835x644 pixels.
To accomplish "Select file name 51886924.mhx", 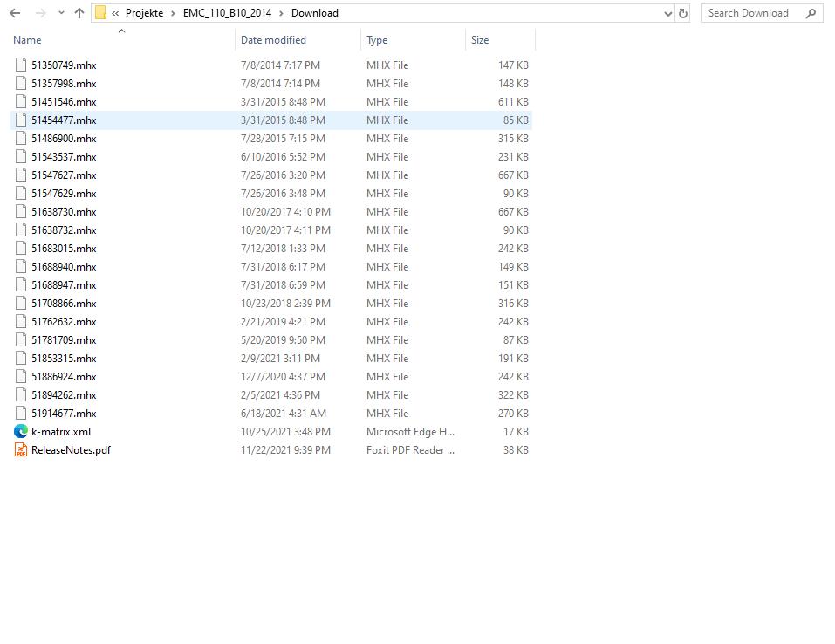I will tap(64, 377).
